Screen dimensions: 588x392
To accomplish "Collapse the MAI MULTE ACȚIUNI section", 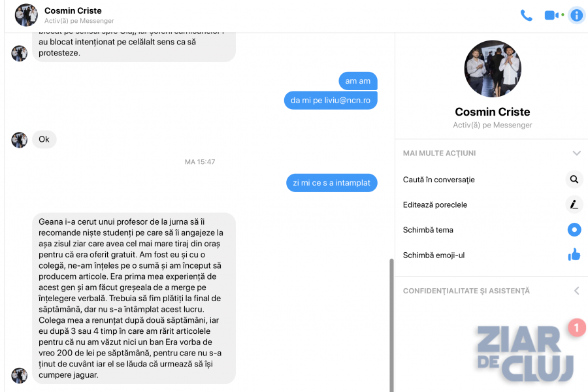I will [577, 153].
